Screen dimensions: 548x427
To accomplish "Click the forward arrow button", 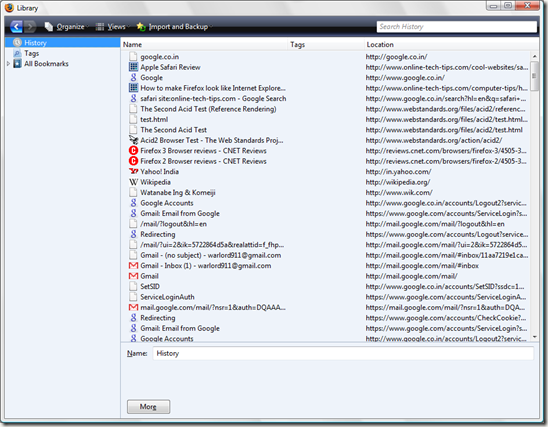I will click(x=30, y=27).
